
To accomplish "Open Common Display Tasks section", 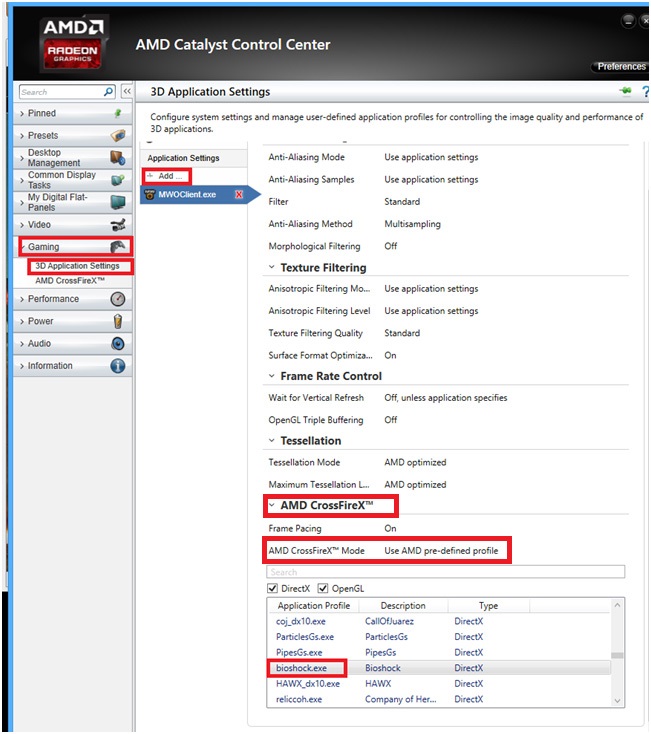I will [x=73, y=180].
